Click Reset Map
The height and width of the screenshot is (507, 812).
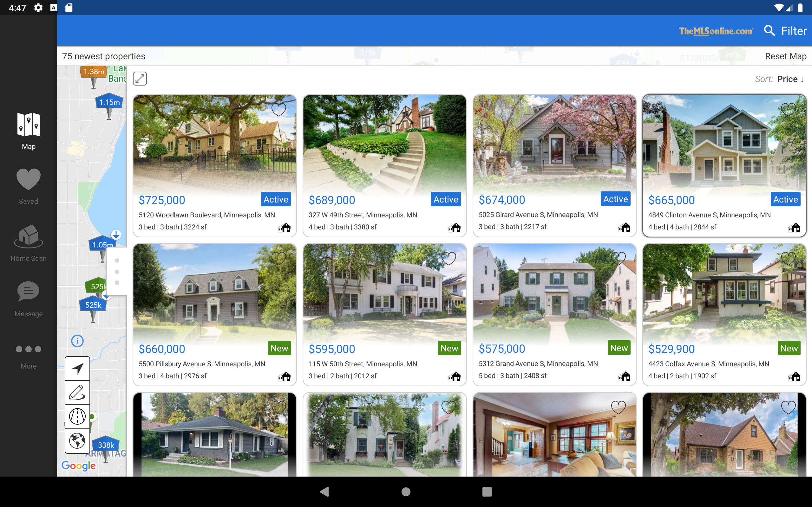point(785,56)
